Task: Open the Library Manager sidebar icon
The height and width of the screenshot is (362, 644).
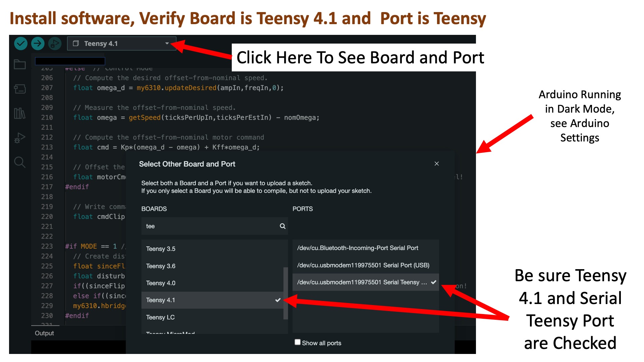Action: [x=20, y=113]
